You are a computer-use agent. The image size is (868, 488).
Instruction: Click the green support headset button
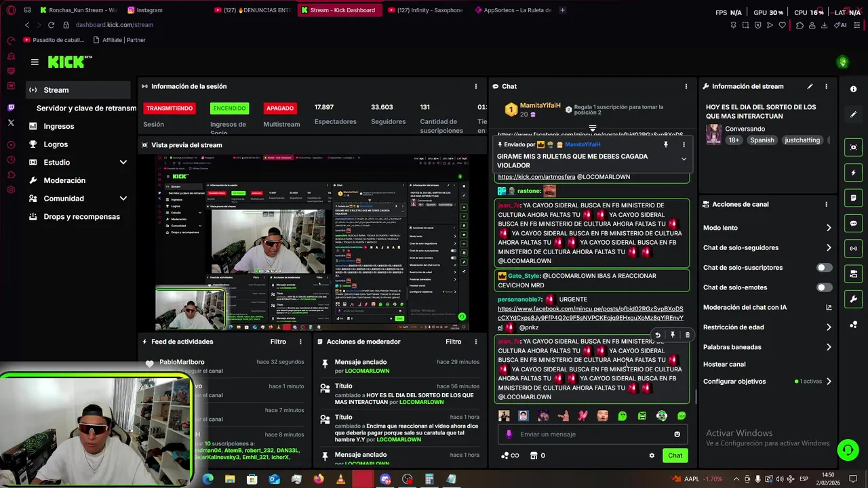coord(847,450)
